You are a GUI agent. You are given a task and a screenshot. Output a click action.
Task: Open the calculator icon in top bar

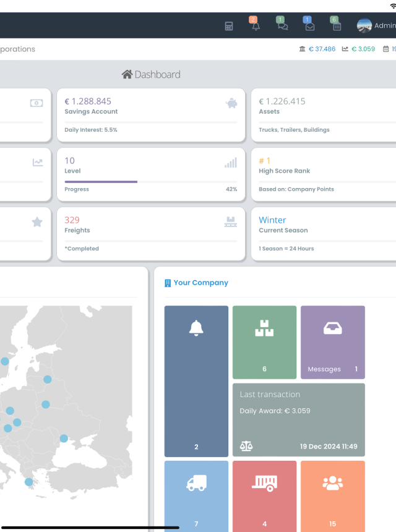coord(229,26)
